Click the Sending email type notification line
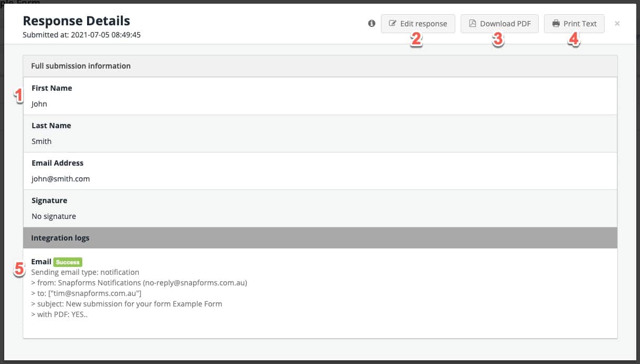 click(85, 272)
